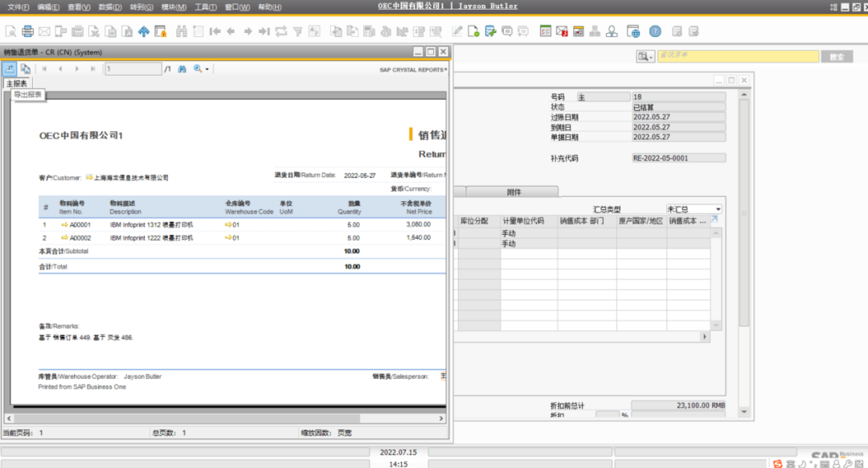This screenshot has width=868, height=468.
Task: Go to the first data record
Action: [215, 31]
